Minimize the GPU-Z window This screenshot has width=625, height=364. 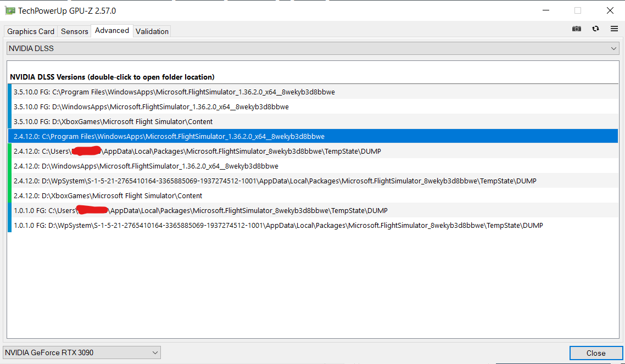pyautogui.click(x=546, y=10)
